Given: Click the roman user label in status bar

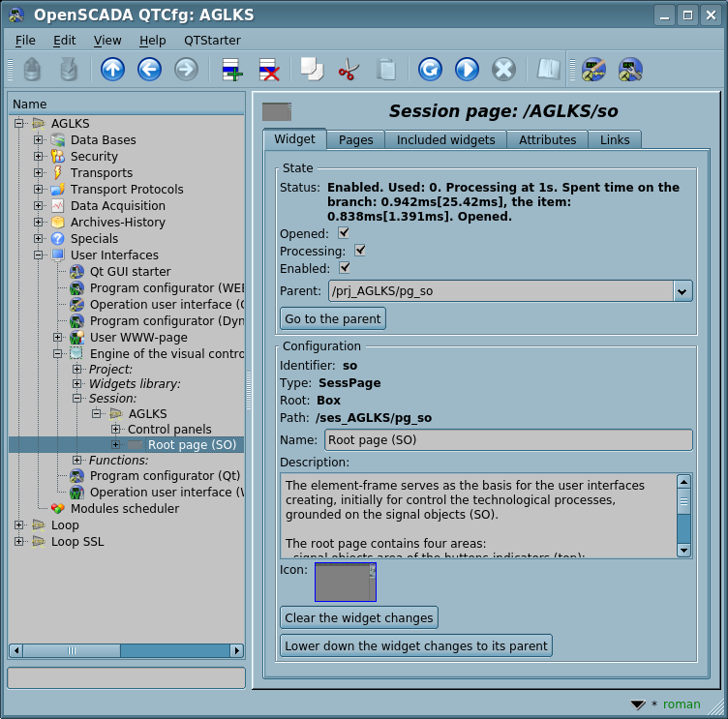Looking at the screenshot, I should (x=682, y=704).
